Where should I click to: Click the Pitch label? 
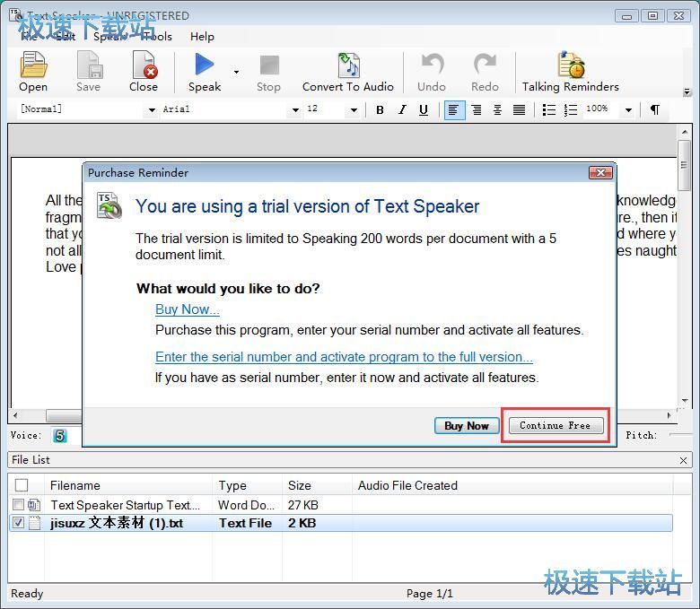click(641, 435)
